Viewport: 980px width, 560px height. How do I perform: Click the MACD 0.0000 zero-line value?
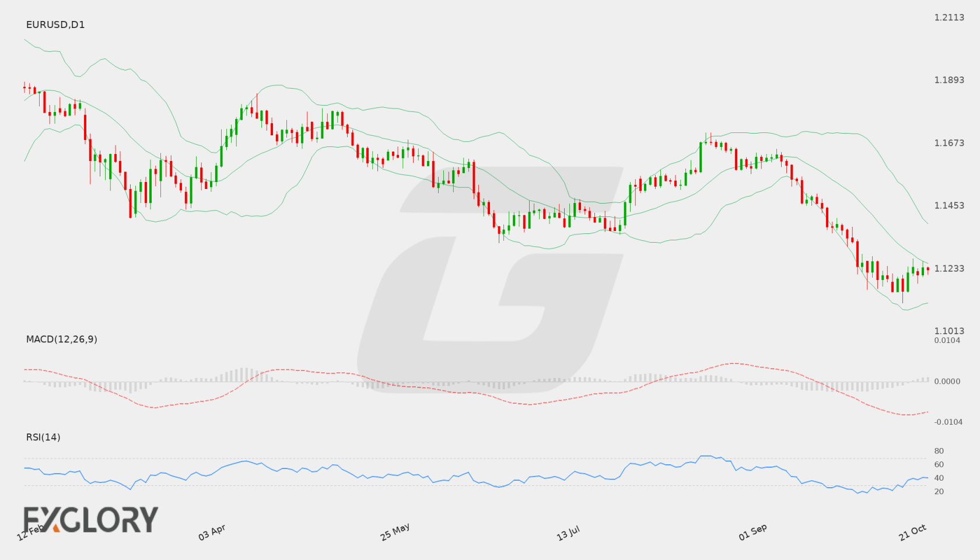point(947,381)
